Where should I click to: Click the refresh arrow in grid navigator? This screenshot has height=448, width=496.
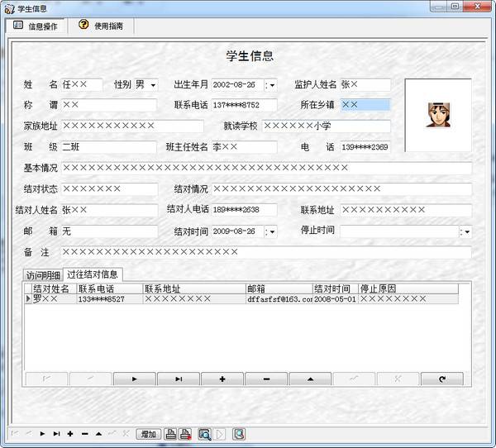tap(441, 379)
